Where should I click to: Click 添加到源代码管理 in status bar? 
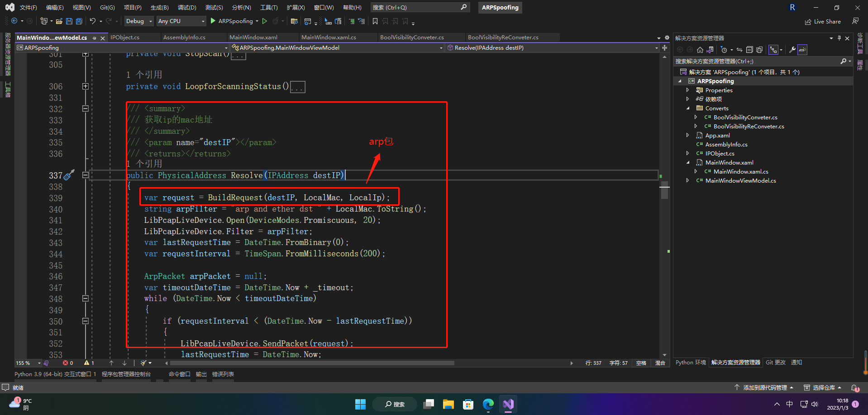764,387
